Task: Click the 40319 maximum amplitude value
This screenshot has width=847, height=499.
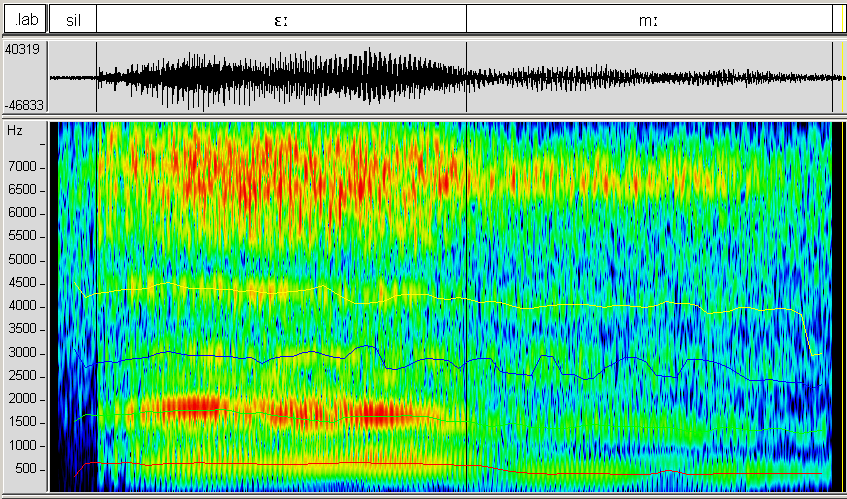Action: pos(22,49)
